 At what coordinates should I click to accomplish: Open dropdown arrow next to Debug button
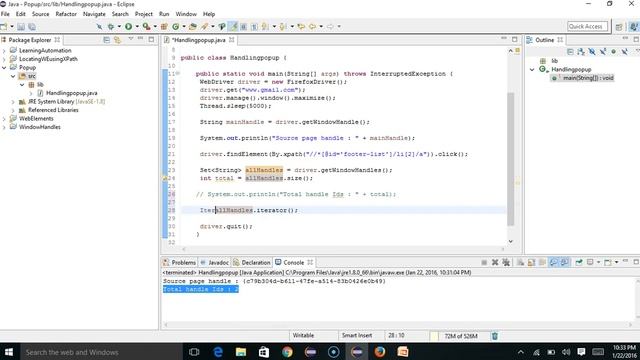click(119, 27)
